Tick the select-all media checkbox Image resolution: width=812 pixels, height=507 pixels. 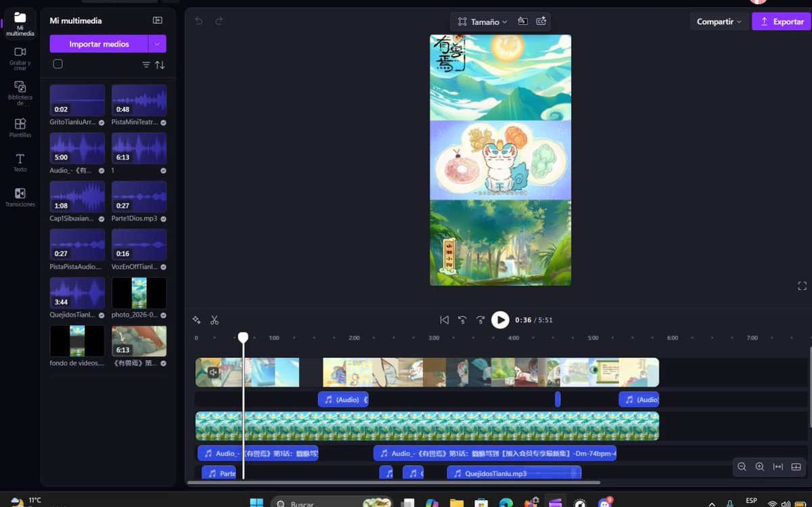[x=58, y=64]
